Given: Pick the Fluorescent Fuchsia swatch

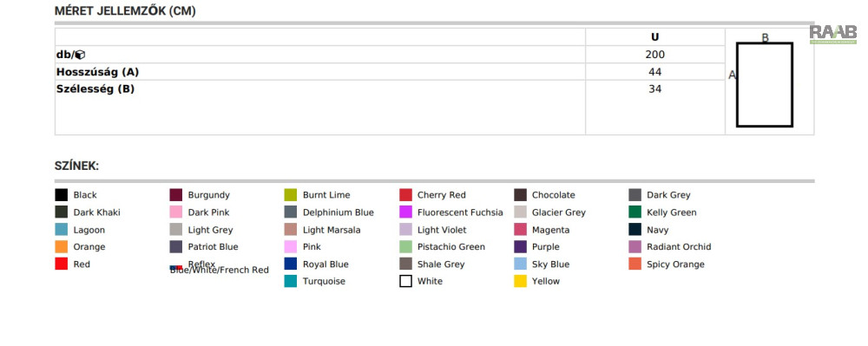Looking at the screenshot, I should (405, 212).
